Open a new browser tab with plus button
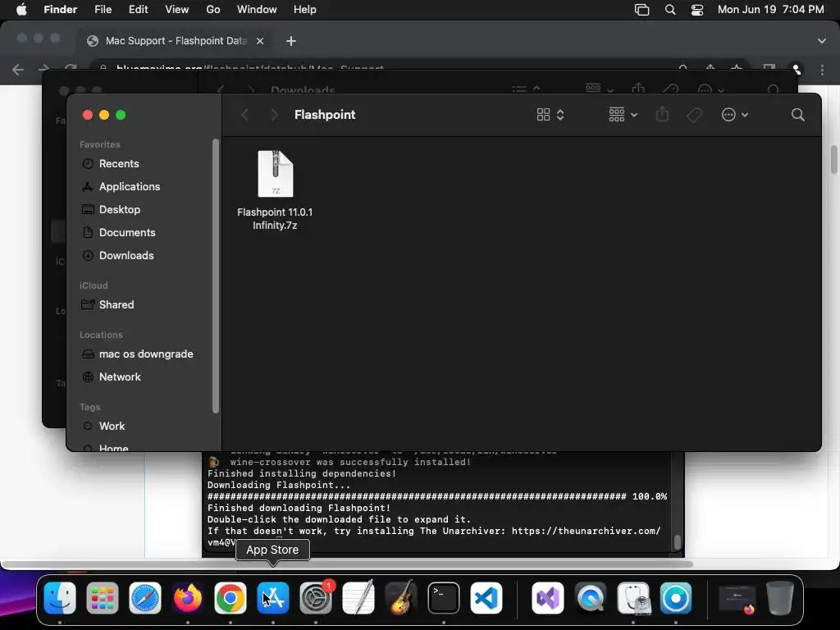Image resolution: width=840 pixels, height=630 pixels. pos(291,41)
